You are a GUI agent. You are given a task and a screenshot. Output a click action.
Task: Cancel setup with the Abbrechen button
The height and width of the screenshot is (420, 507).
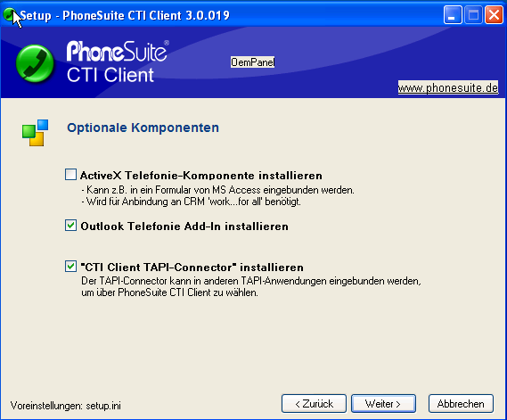pyautogui.click(x=461, y=403)
